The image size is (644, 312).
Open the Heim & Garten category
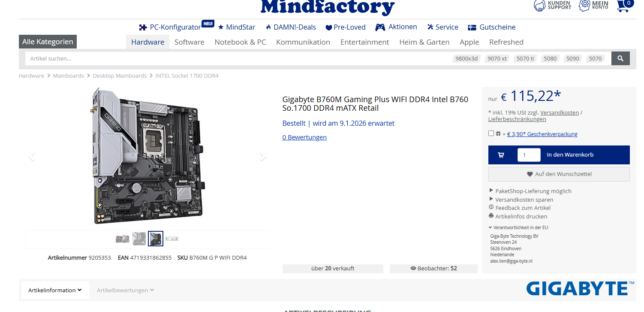tap(424, 42)
